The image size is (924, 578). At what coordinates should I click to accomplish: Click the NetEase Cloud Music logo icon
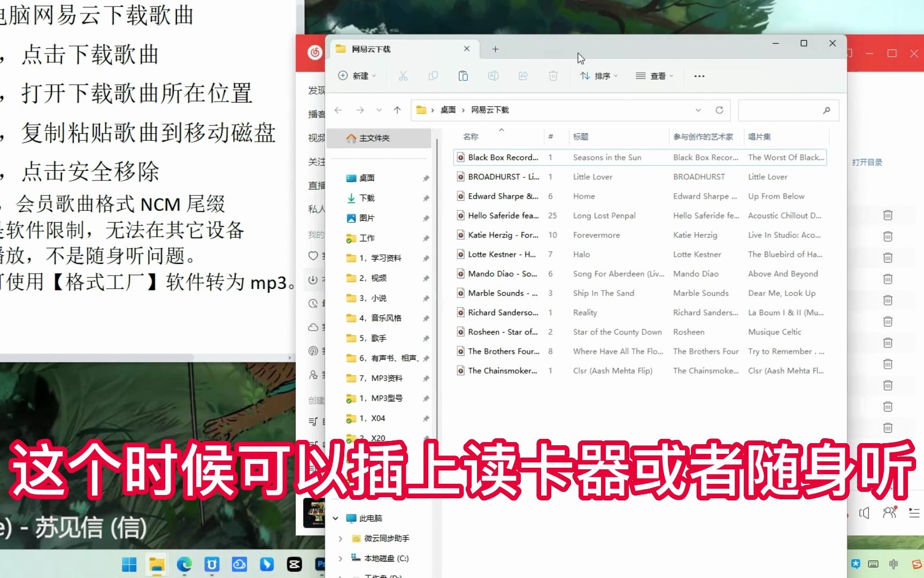point(315,52)
